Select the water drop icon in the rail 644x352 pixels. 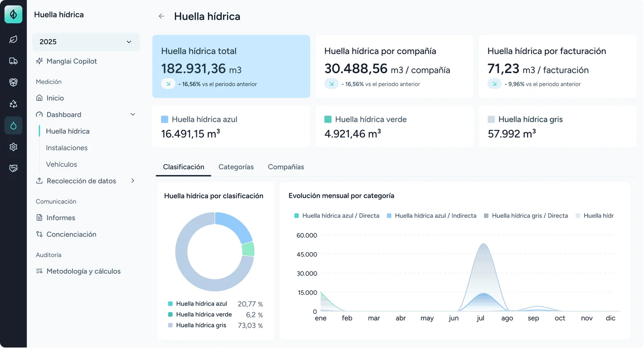coord(13,125)
